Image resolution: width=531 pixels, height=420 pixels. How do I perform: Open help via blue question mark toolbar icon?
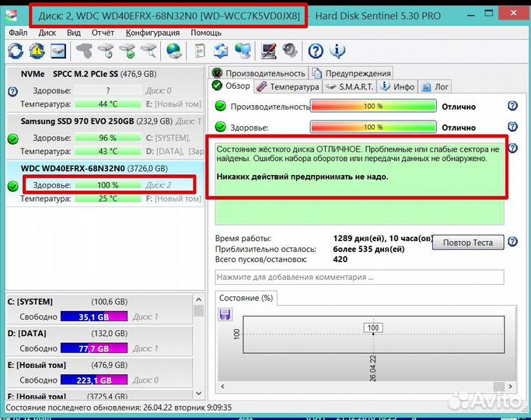pos(316,51)
